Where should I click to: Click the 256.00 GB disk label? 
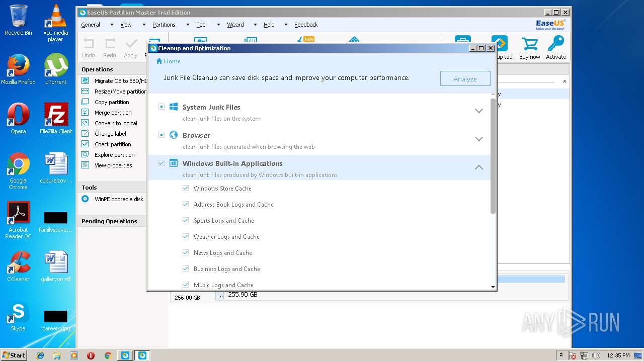[x=187, y=297]
